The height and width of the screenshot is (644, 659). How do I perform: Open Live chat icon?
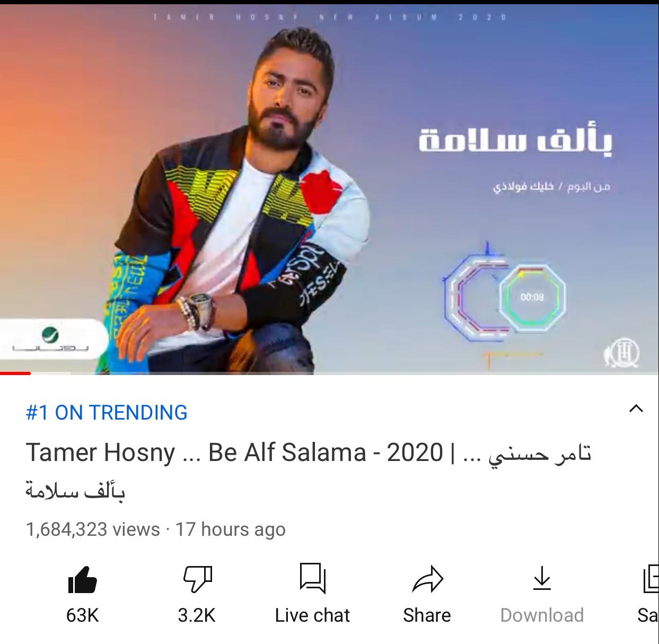[x=312, y=578]
